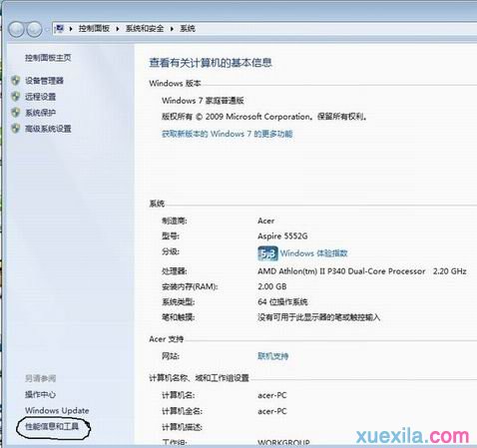This screenshot has height=448, width=477.
Task: Click 没有可用于此显示器的笔或触控输入 text
Action: [319, 317]
